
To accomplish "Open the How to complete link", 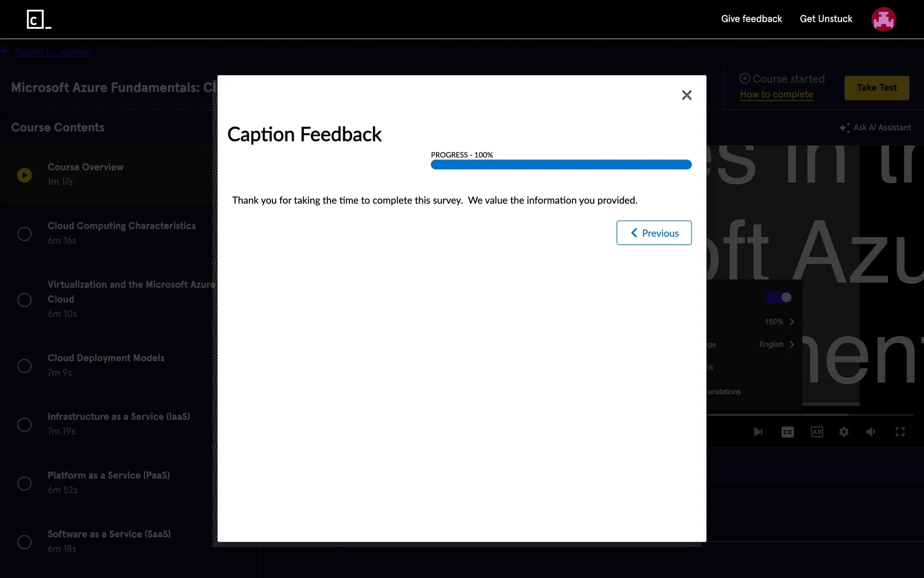I will tap(776, 94).
